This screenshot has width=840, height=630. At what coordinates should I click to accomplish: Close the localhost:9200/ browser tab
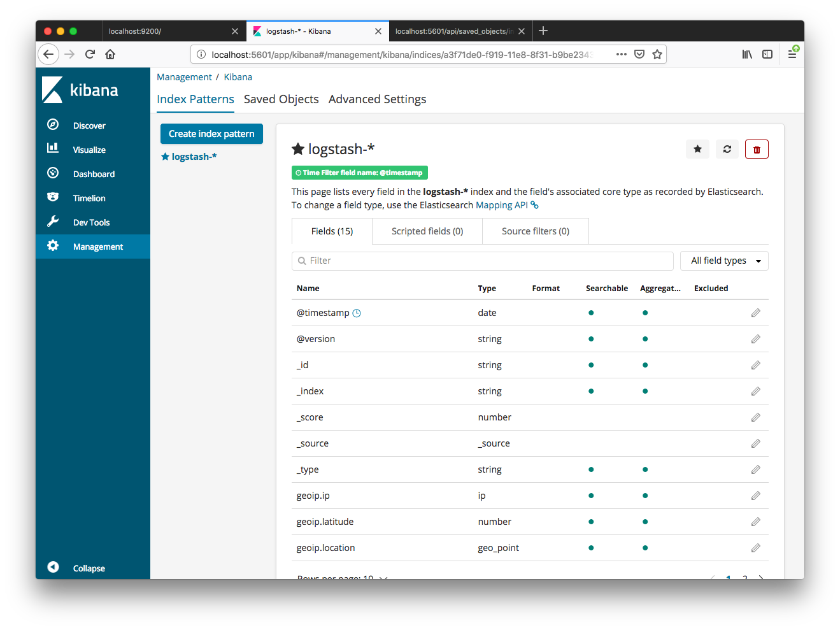click(235, 31)
